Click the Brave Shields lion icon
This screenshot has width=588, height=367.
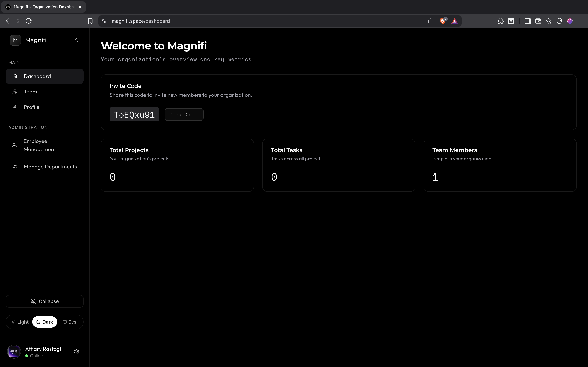pyautogui.click(x=442, y=21)
